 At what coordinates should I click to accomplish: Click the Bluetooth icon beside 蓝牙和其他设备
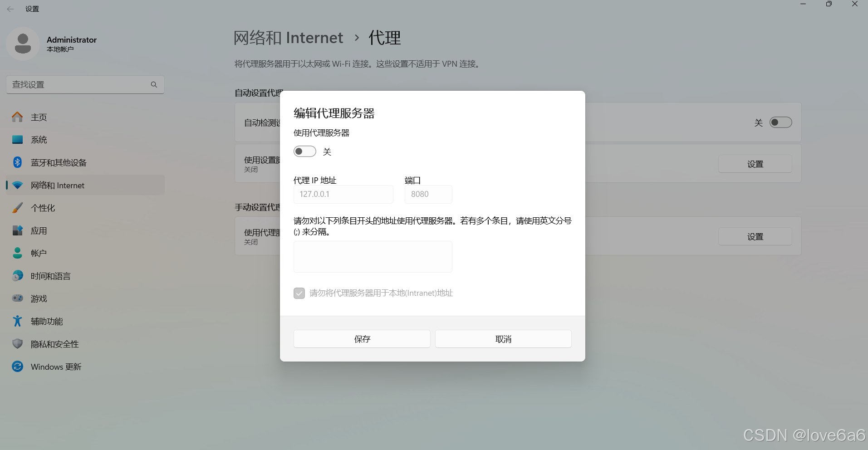click(x=17, y=162)
